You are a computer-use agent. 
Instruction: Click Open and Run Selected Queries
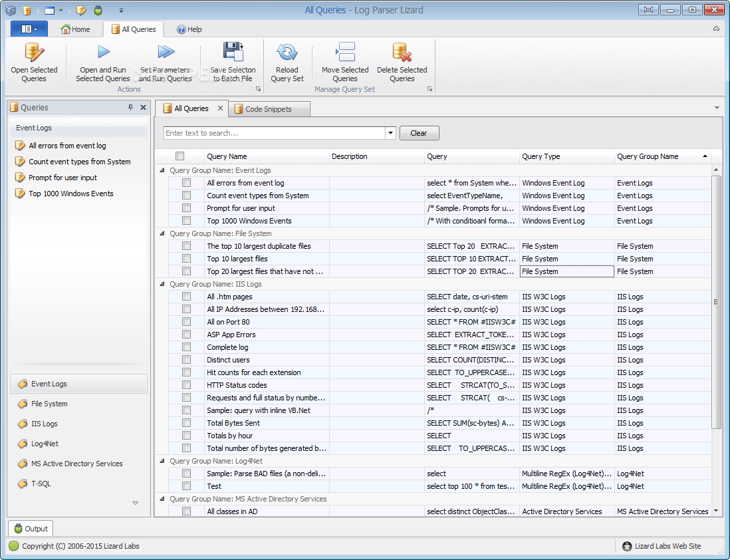tap(103, 63)
